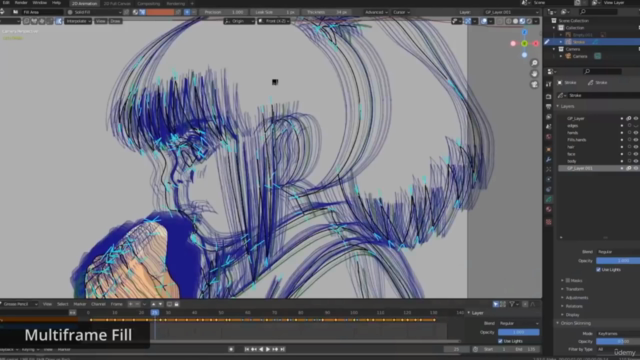The height and width of the screenshot is (360, 640).
Task: Click the green Y axis gizmo
Action: (x=524, y=43)
